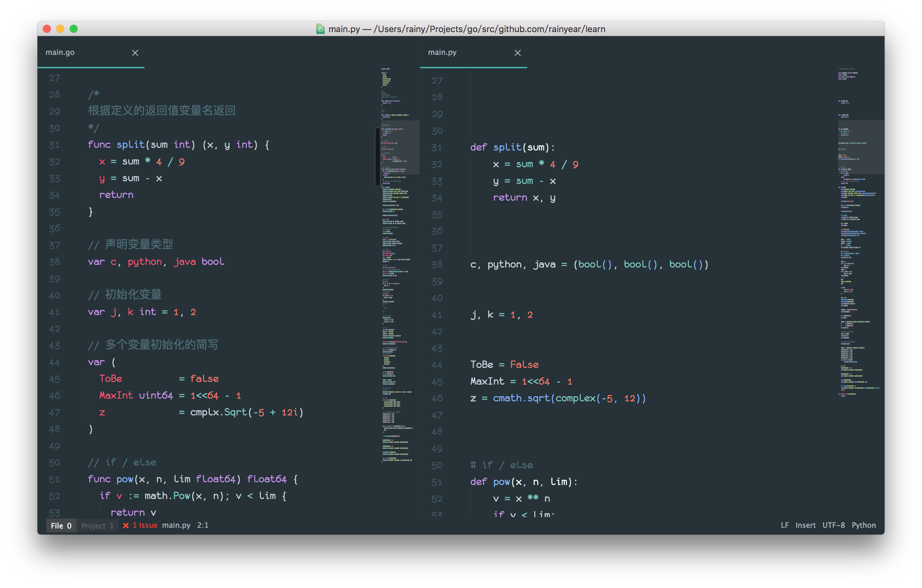This screenshot has width=922, height=588.
Task: Click the red issue cross icon in status bar
Action: [x=126, y=525]
